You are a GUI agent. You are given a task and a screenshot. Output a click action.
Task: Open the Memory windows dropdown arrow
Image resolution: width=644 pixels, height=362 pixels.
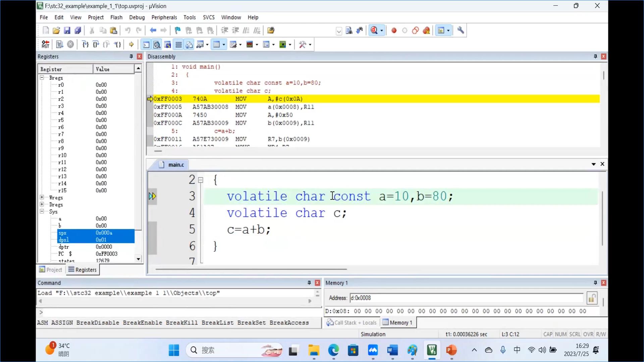click(x=224, y=45)
